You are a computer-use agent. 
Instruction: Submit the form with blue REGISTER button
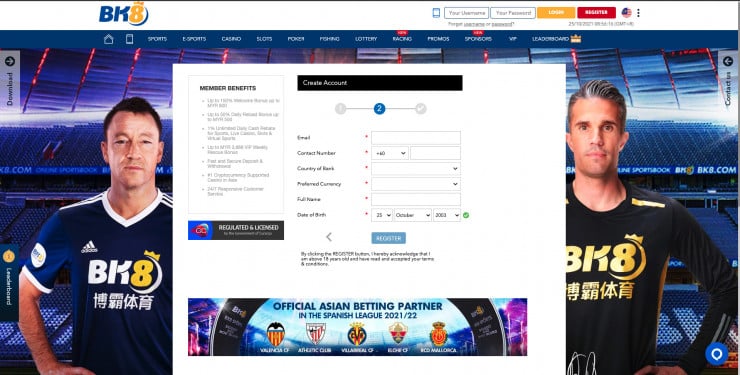click(388, 238)
